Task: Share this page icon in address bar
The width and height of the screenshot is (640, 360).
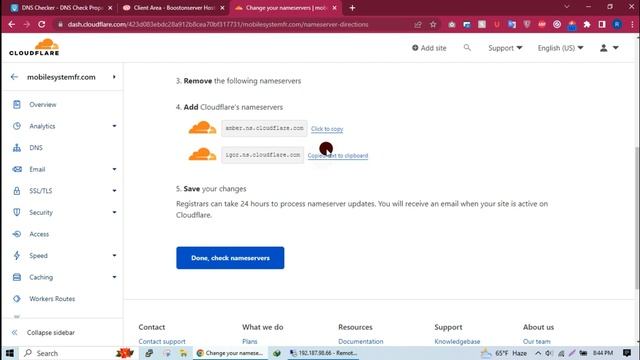Action: (418, 24)
